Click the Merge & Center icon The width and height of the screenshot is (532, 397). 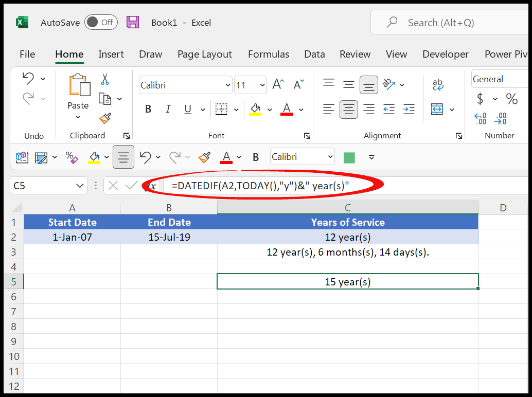[438, 109]
